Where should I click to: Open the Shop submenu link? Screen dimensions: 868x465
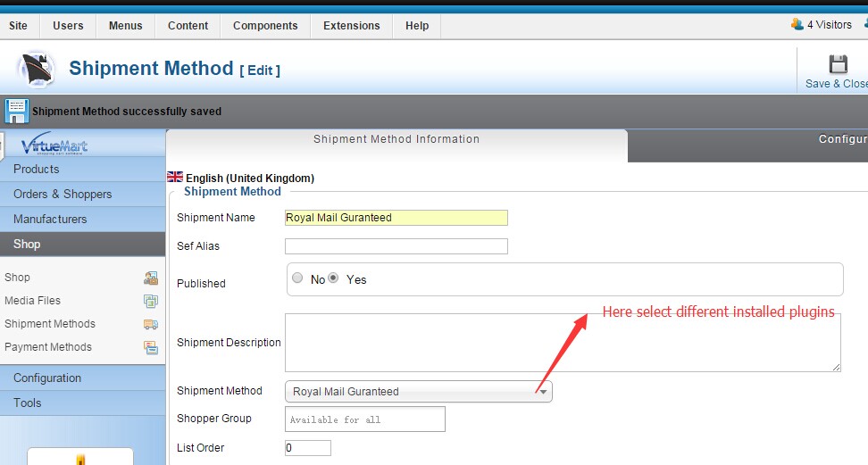point(17,278)
